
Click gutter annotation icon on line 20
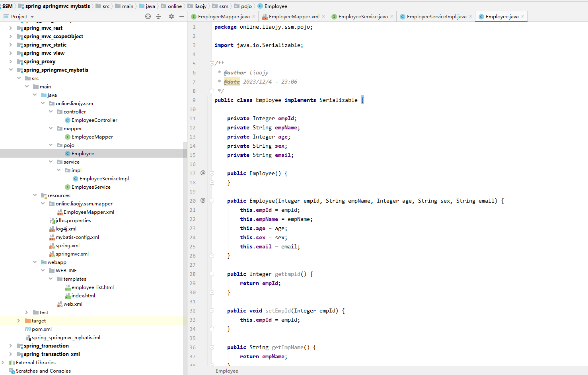tap(203, 200)
